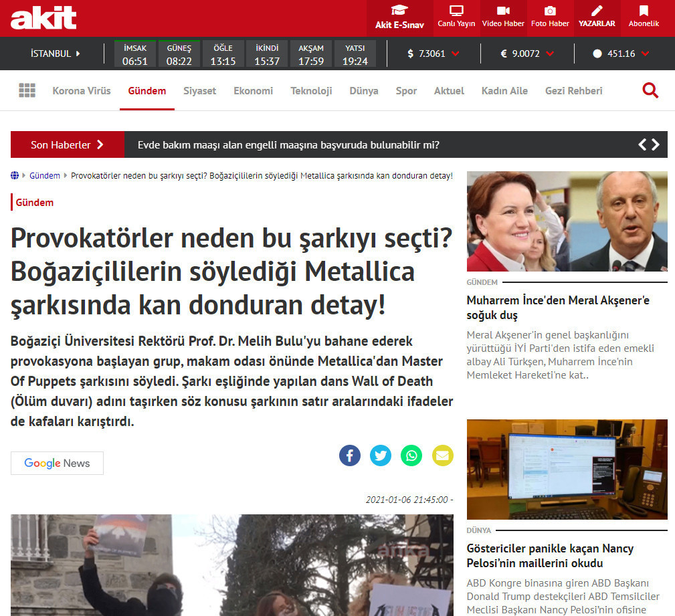
Task: Click GÜNDEM label above İnce sidebar story
Action: coord(482,282)
